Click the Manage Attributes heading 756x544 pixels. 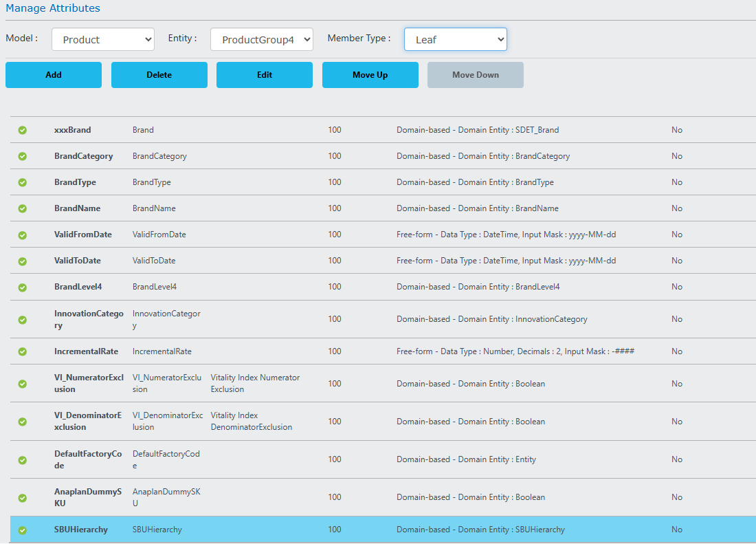pos(53,8)
